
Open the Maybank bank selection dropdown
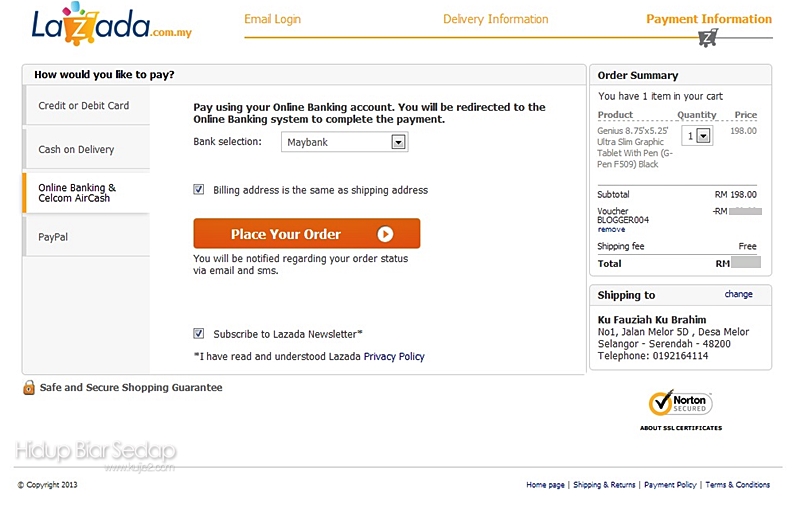[x=398, y=143]
